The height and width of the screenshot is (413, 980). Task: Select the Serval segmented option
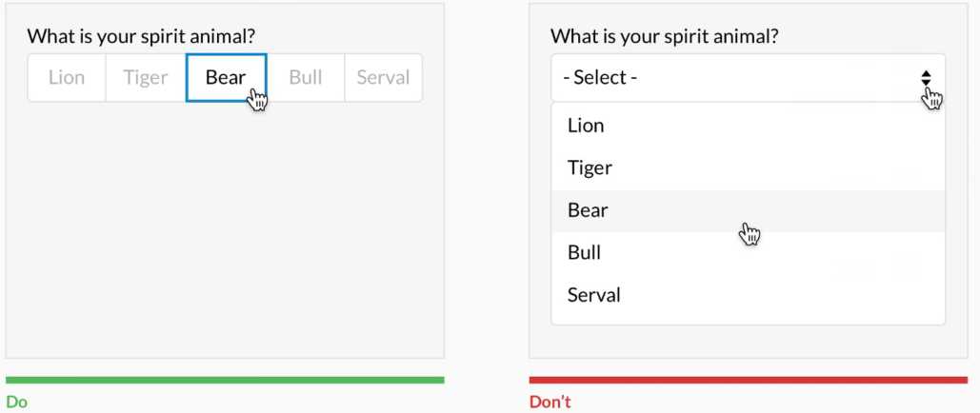(x=383, y=77)
